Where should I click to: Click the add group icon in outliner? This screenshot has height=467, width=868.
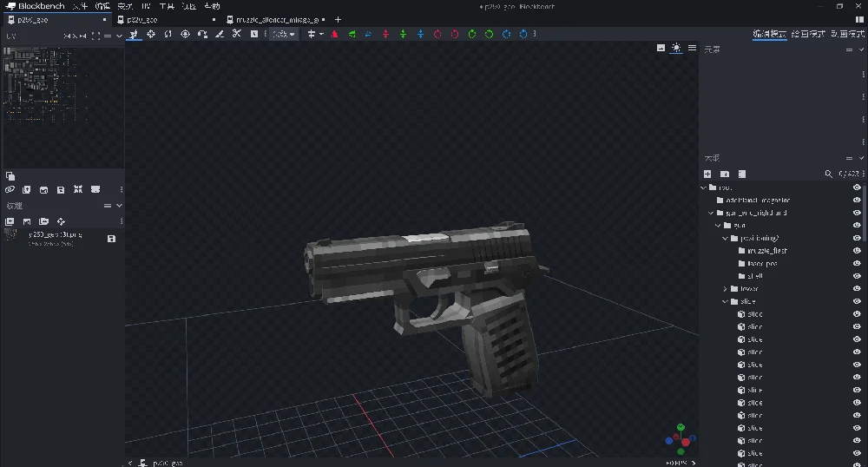pyautogui.click(x=725, y=174)
